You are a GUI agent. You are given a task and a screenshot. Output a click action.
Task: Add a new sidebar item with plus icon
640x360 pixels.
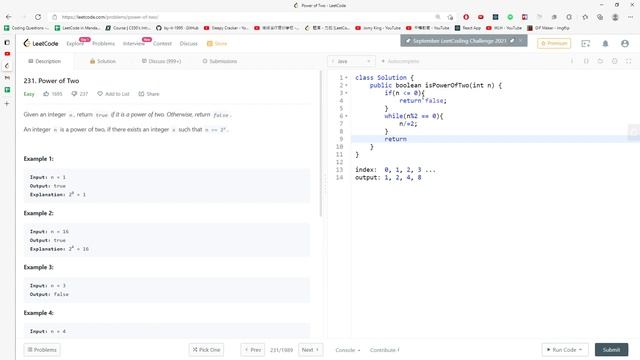point(7,104)
